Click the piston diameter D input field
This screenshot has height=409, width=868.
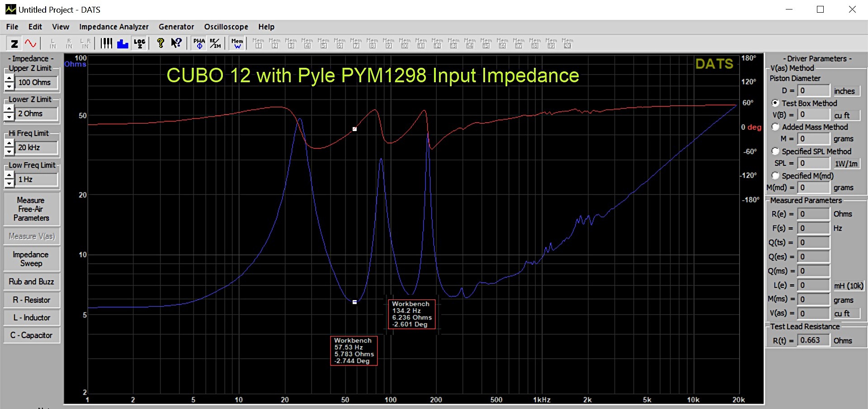(814, 90)
